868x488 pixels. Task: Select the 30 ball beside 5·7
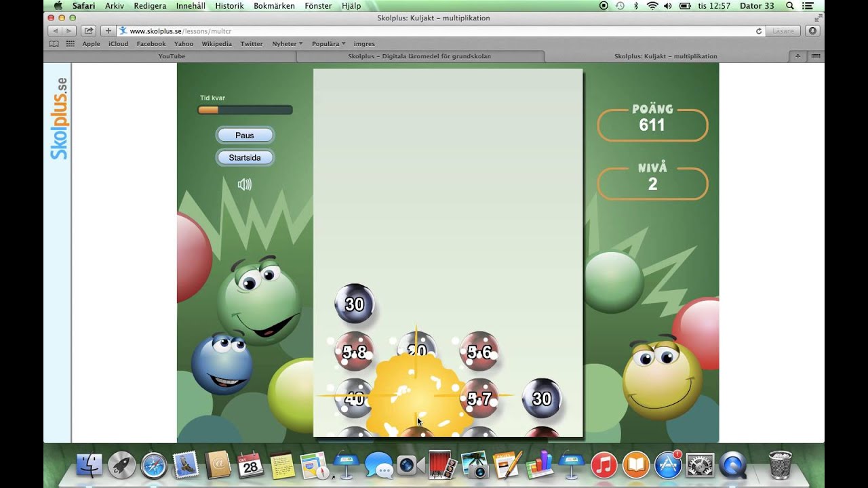(542, 399)
